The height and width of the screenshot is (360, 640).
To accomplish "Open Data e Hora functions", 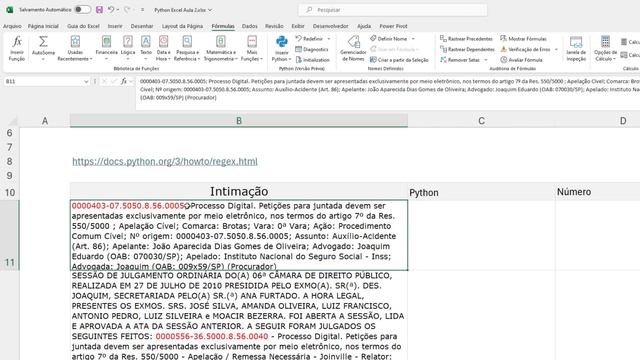I will (163, 48).
